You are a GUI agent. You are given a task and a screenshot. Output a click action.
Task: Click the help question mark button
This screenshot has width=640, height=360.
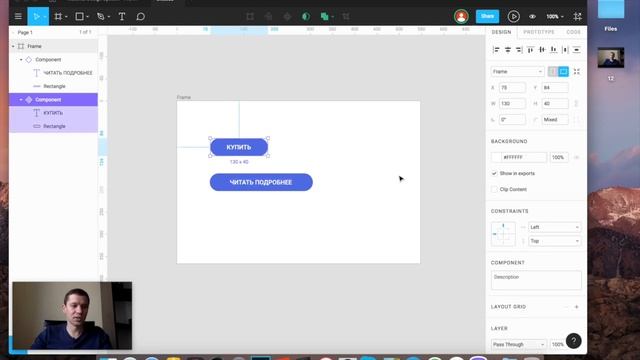[573, 341]
